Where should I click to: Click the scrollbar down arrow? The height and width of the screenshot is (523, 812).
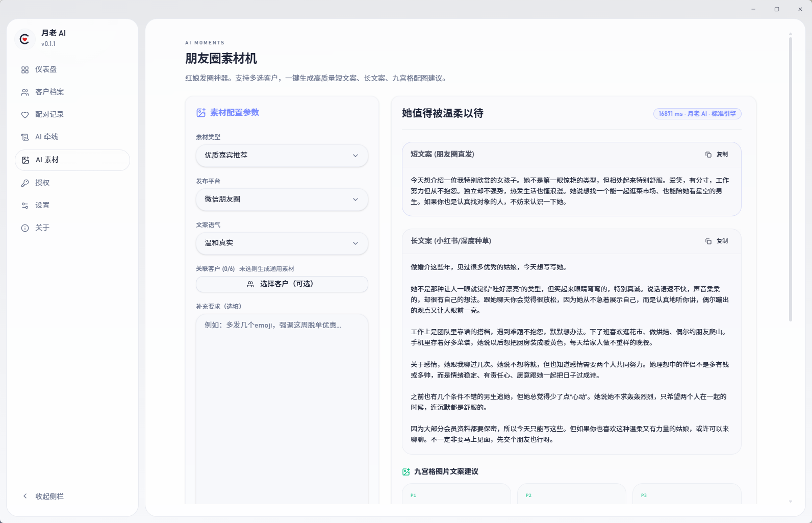791,502
